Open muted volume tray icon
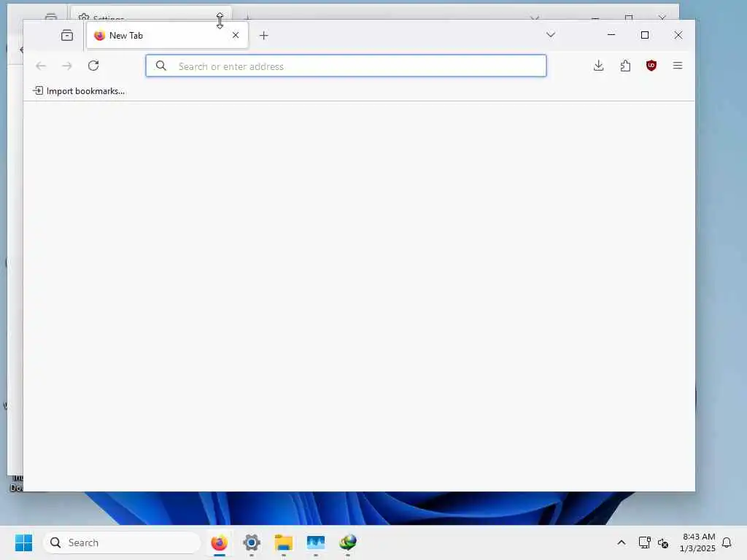The image size is (747, 560). point(662,542)
